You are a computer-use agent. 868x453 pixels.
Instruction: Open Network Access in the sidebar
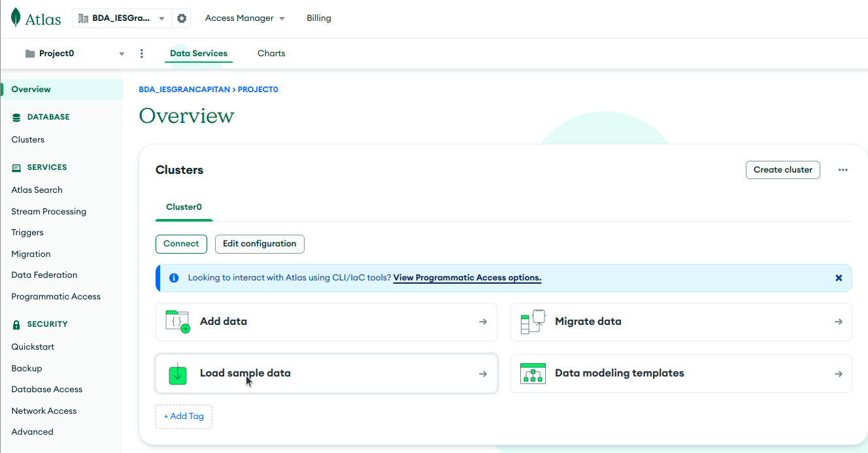pos(44,411)
